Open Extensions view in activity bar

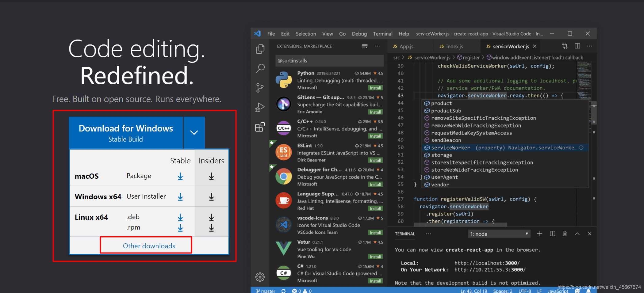pos(260,127)
